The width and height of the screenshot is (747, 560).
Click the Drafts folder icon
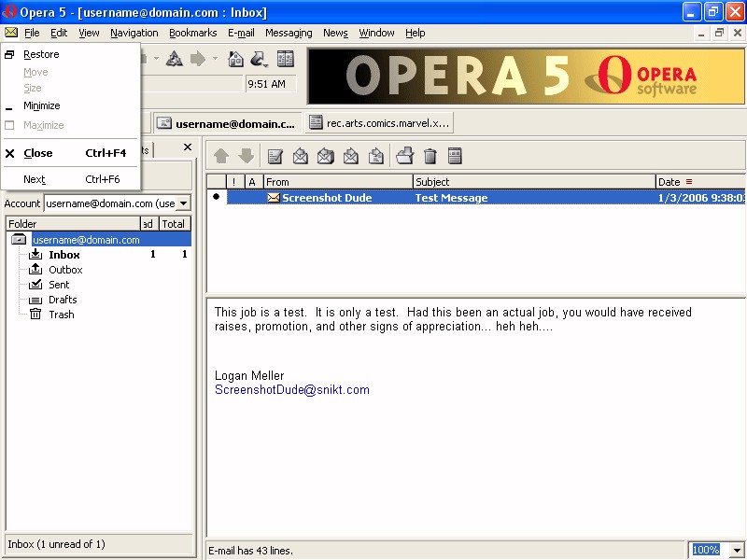click(x=35, y=300)
